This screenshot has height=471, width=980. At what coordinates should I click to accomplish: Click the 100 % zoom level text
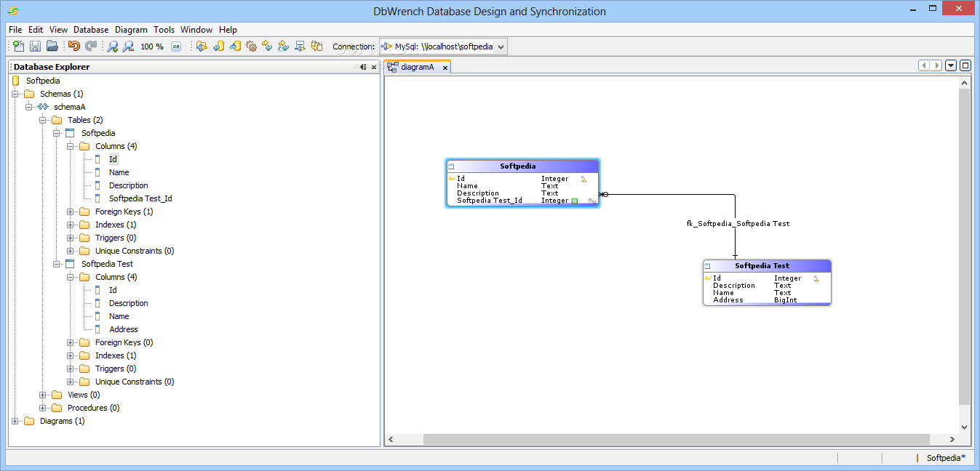(152, 47)
